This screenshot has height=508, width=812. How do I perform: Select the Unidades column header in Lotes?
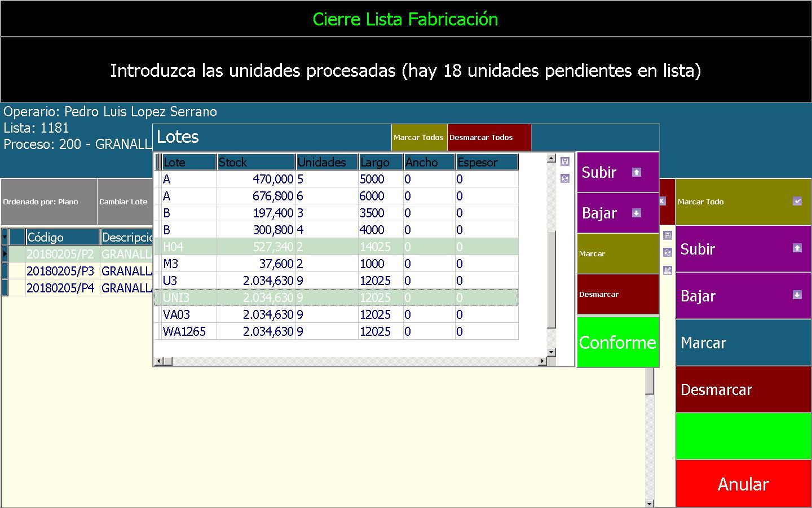326,162
